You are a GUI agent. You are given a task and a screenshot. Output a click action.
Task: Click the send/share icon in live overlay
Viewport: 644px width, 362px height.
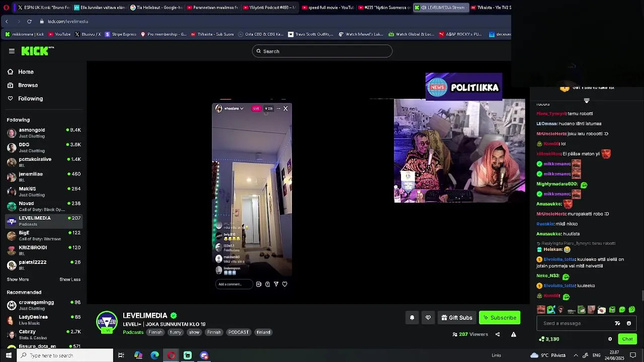pos(276,284)
